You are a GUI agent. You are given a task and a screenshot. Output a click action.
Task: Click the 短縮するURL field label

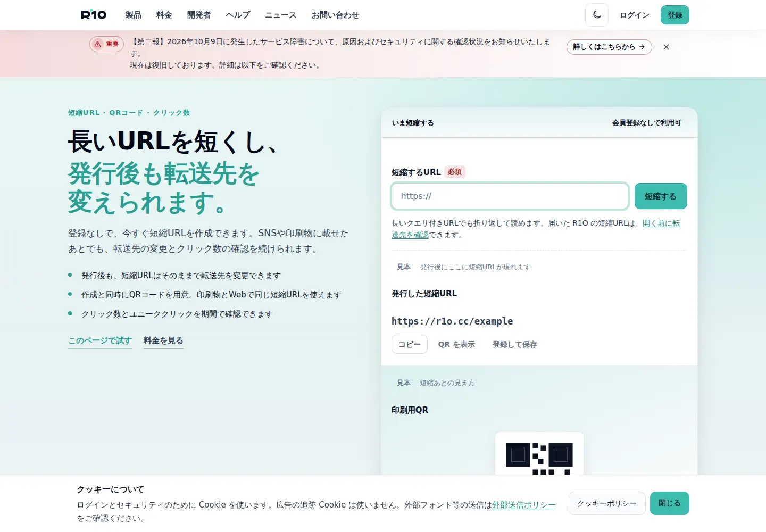416,172
